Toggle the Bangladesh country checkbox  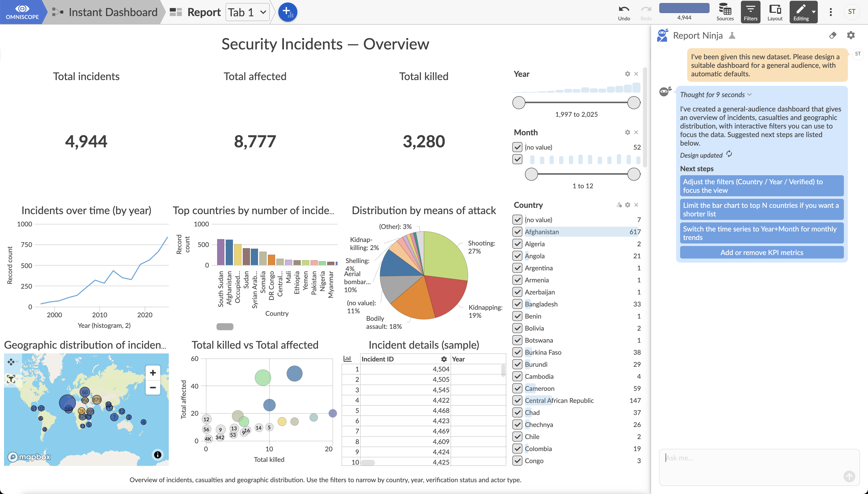pos(517,304)
